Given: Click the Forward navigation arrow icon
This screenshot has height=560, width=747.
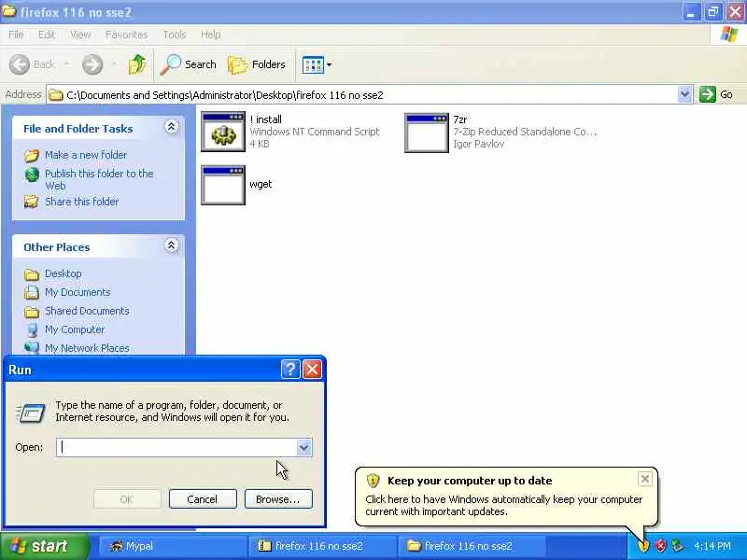Looking at the screenshot, I should [92, 64].
